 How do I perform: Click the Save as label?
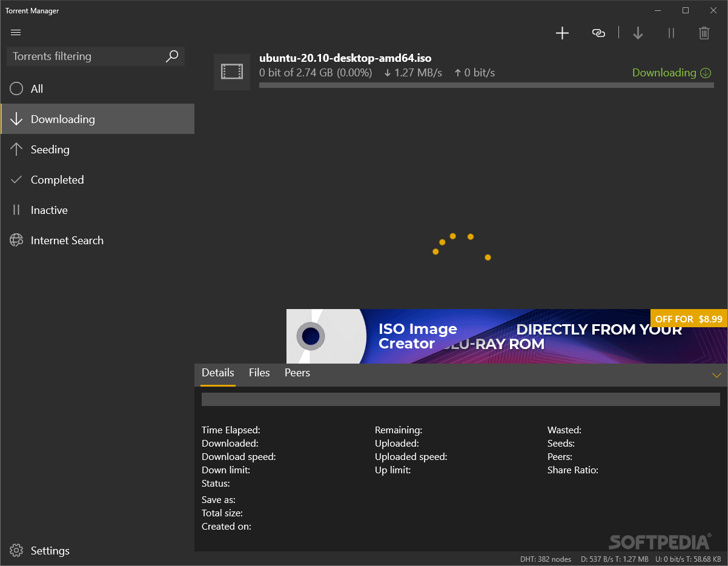coord(219,500)
